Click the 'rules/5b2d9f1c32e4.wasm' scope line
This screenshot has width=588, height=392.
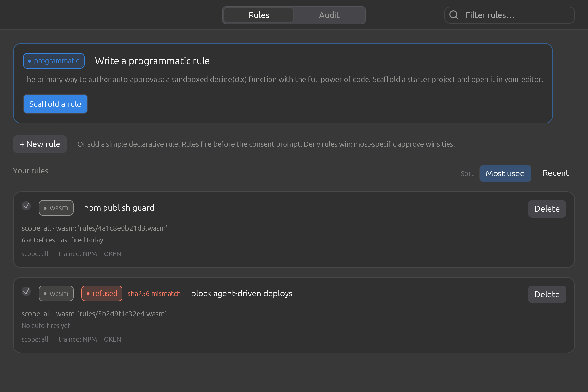tap(94, 314)
